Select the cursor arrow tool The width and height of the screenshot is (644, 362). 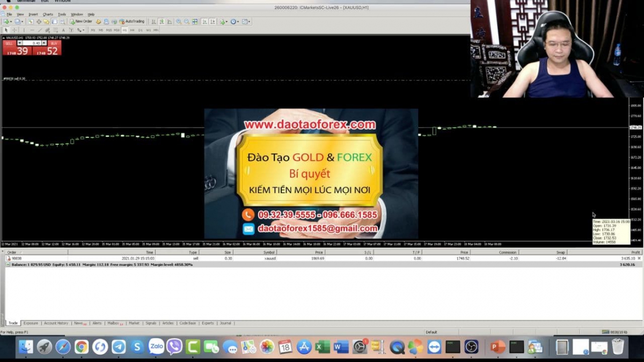coord(6,30)
